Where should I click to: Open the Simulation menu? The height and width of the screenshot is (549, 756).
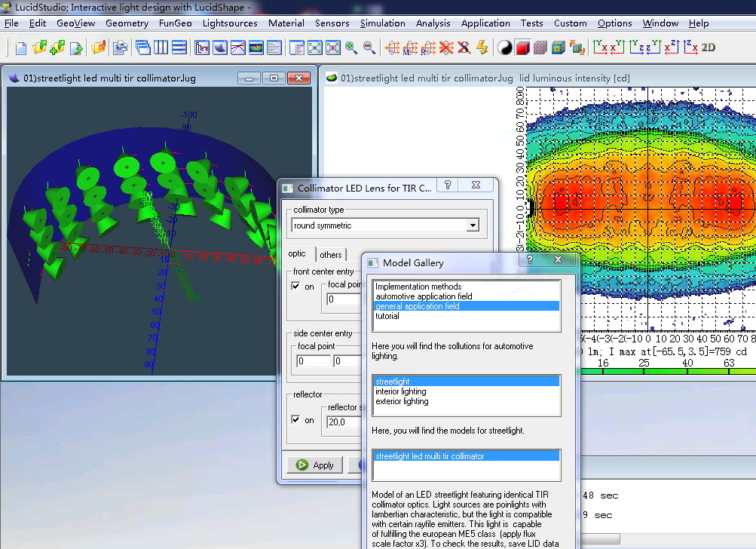point(383,23)
